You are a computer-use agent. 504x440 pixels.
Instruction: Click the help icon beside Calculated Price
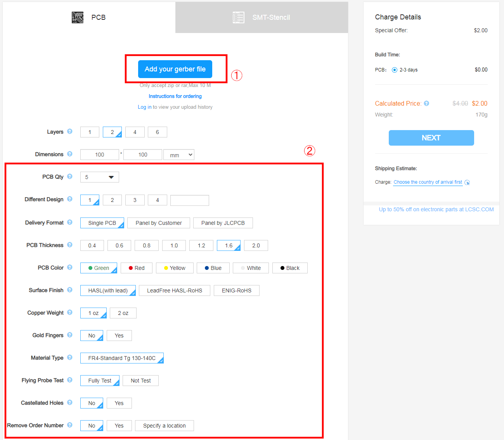(x=426, y=103)
